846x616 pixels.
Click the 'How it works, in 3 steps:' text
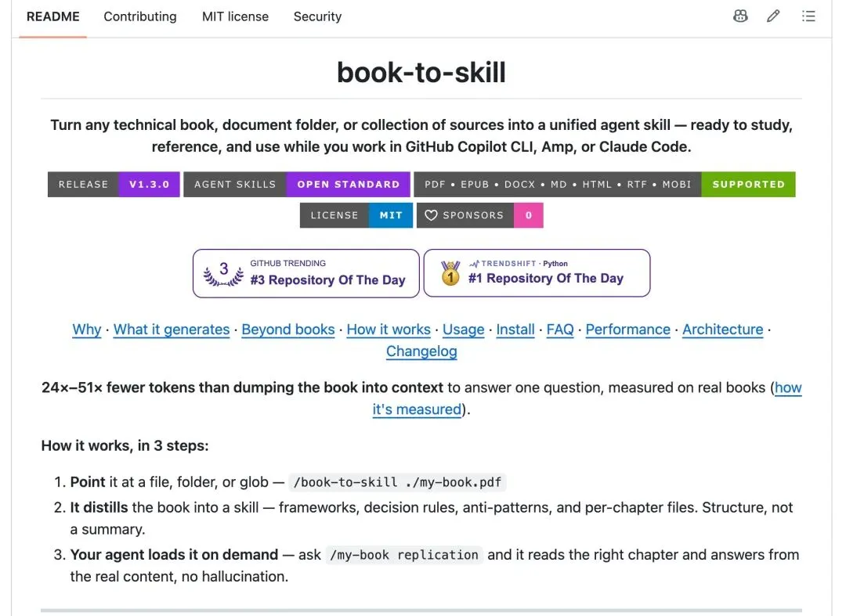tap(125, 445)
